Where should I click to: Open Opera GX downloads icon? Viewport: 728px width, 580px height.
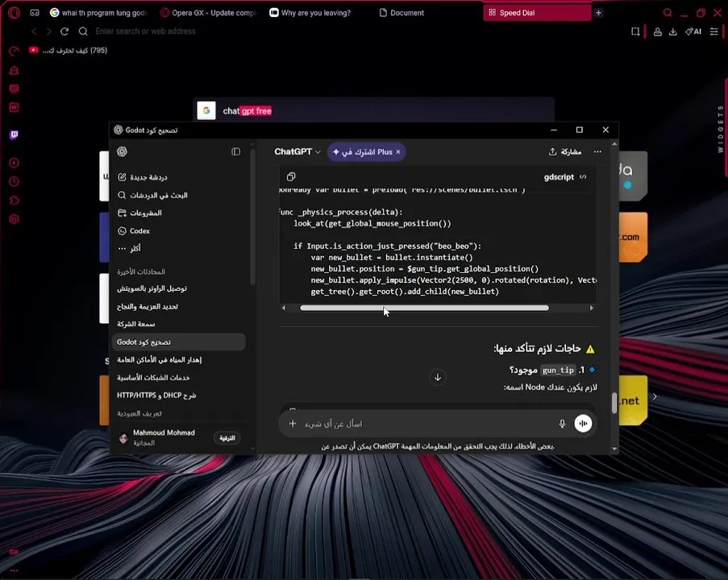point(672,31)
